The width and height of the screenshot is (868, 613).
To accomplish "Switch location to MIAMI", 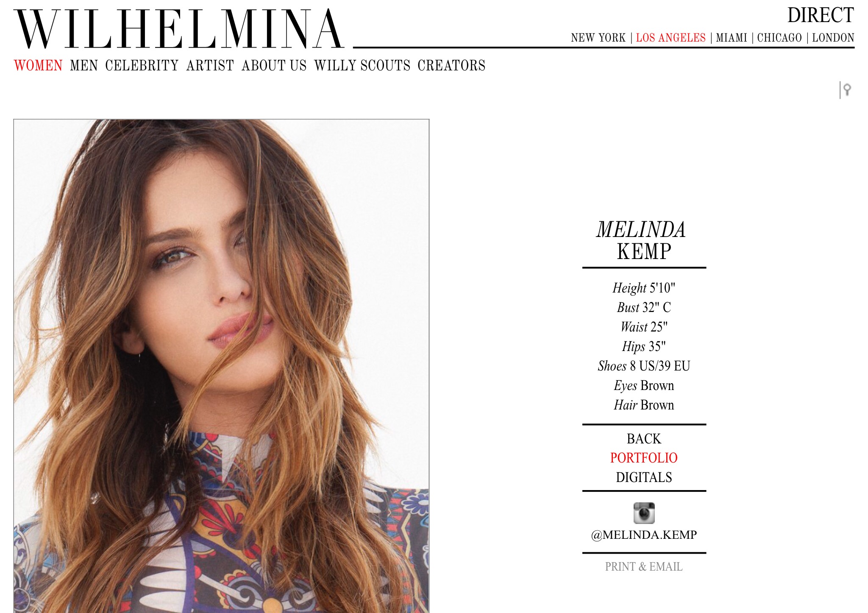I will pos(732,38).
